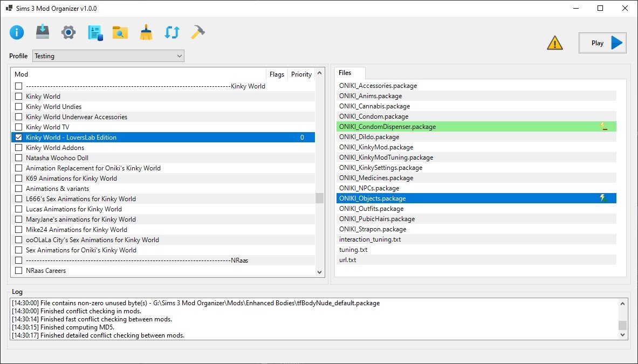Select ONIKI_Condom.package file
This screenshot has height=364, width=638.
[x=476, y=116]
